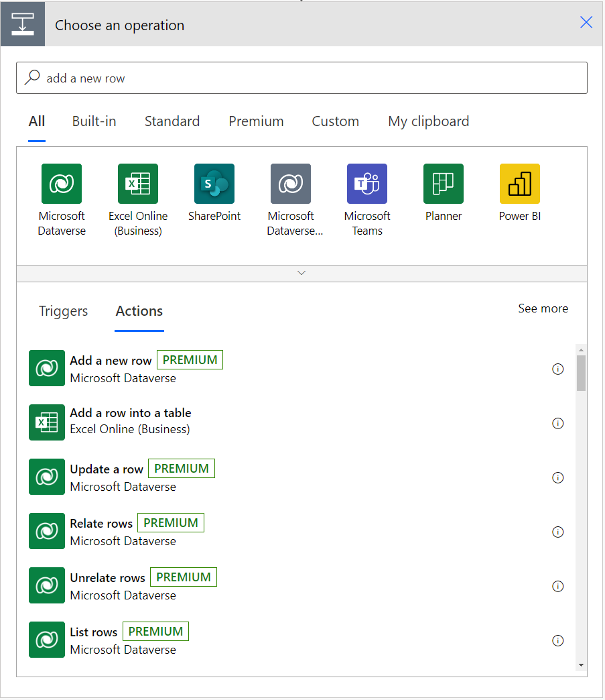Choose the Power BI connector icon

tap(519, 184)
